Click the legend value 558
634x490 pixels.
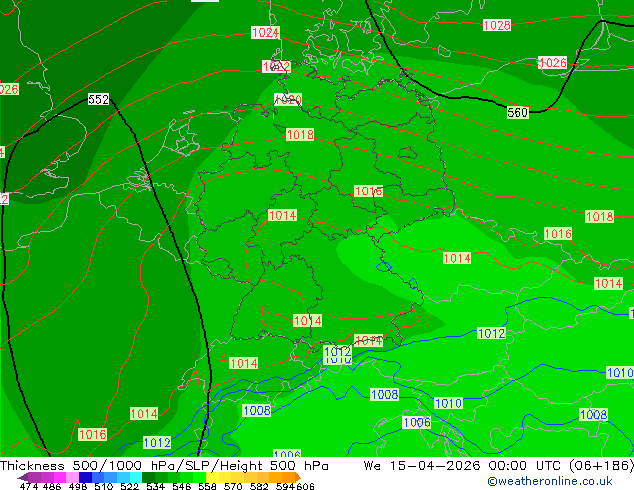pyautogui.click(x=207, y=486)
